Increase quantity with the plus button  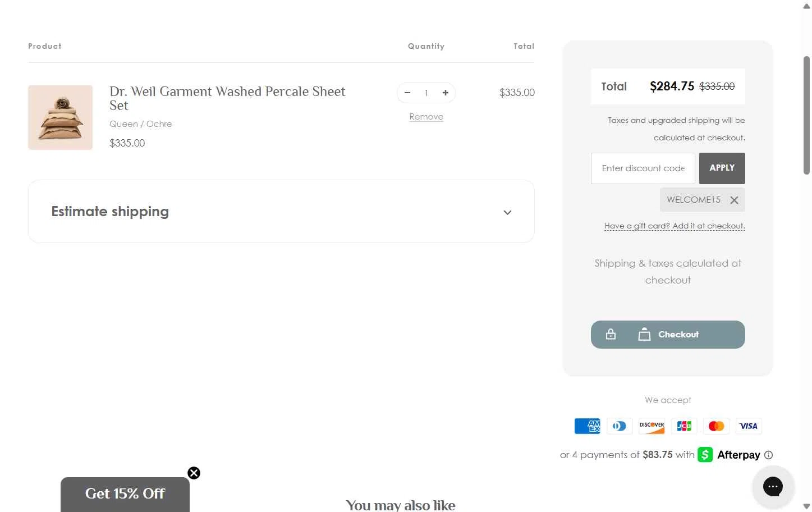[446, 93]
